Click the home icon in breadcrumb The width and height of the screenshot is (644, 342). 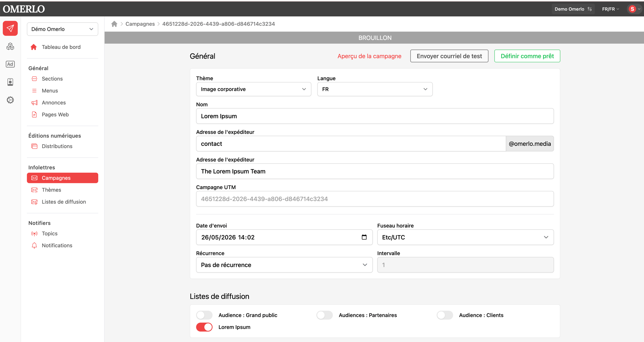click(114, 24)
